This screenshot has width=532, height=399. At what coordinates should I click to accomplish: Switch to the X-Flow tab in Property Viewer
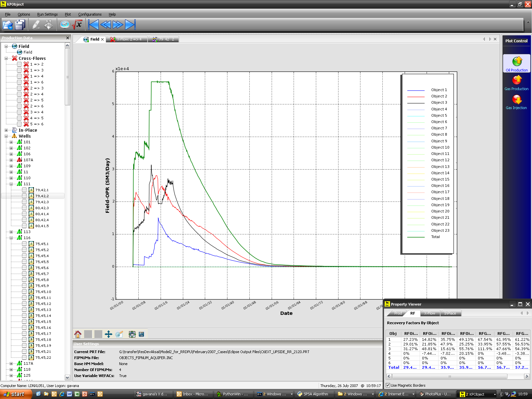(430, 313)
